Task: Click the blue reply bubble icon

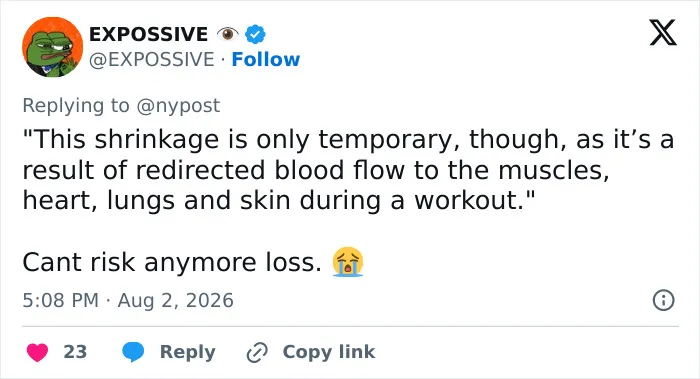Action: 133,352
